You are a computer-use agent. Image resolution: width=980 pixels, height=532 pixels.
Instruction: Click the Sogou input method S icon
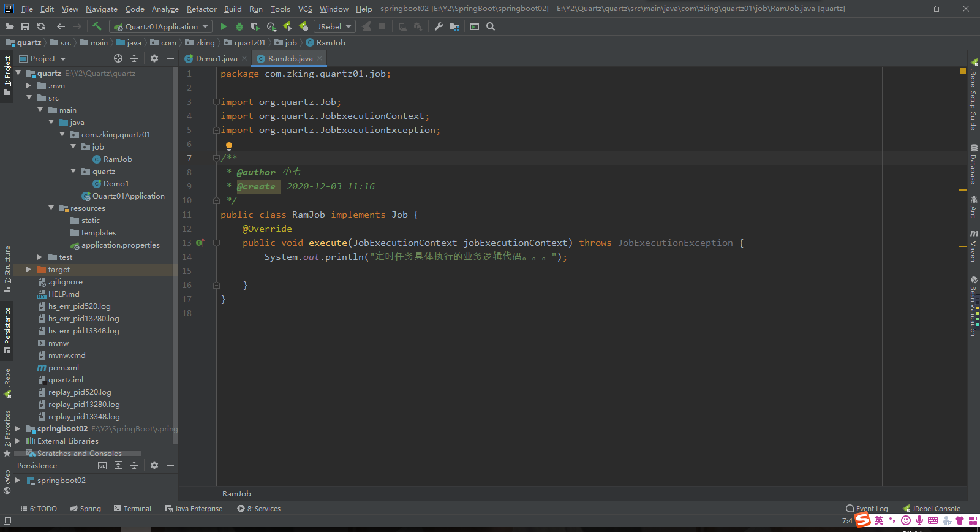(x=863, y=520)
